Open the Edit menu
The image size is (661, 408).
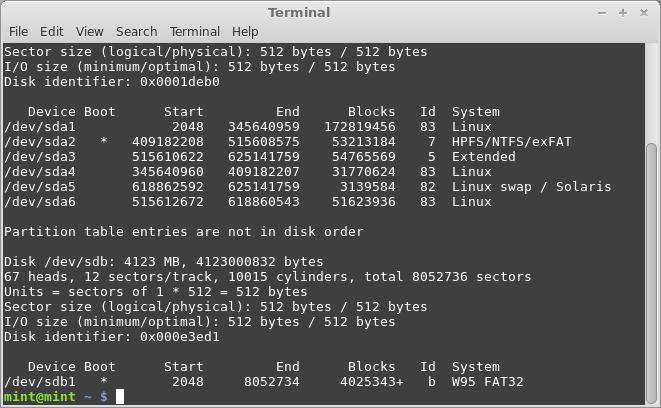tap(51, 32)
